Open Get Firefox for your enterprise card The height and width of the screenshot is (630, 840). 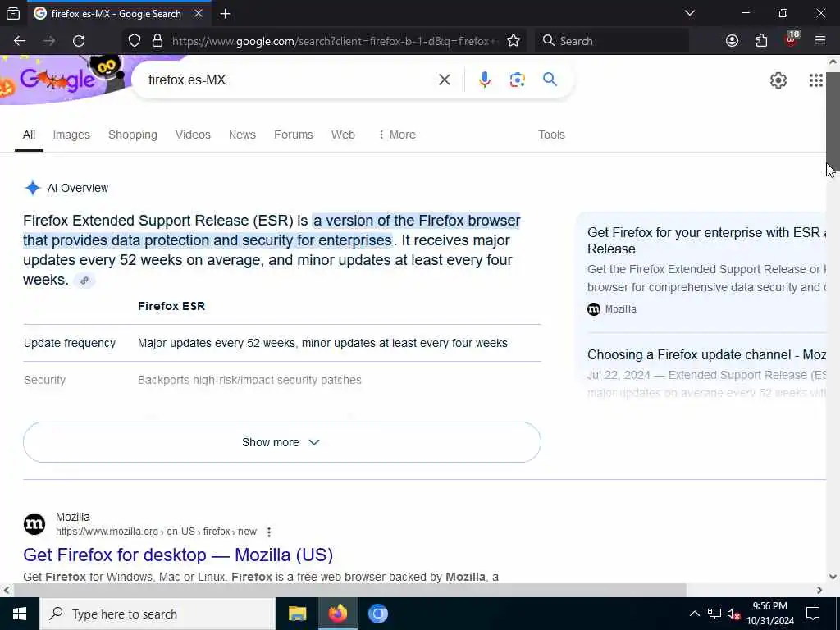tap(706, 240)
